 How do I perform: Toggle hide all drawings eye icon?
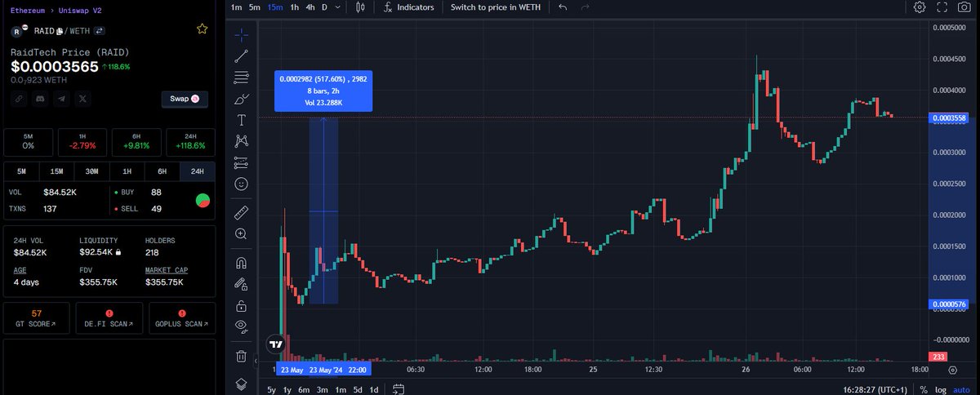coord(241,326)
